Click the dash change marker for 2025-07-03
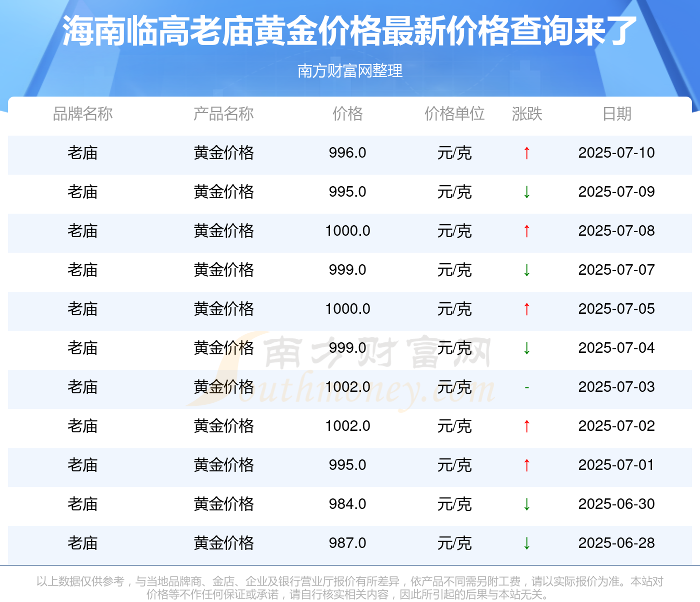Viewport: 700px width, 602px height. [x=526, y=387]
